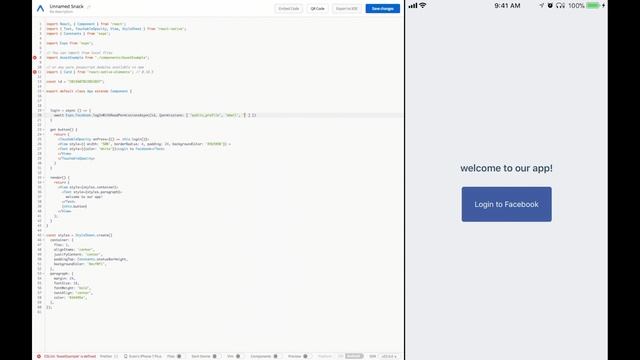Collapse return block at line 24
Image resolution: width=640 pixels, height=360 pixels.
[x=43, y=134]
